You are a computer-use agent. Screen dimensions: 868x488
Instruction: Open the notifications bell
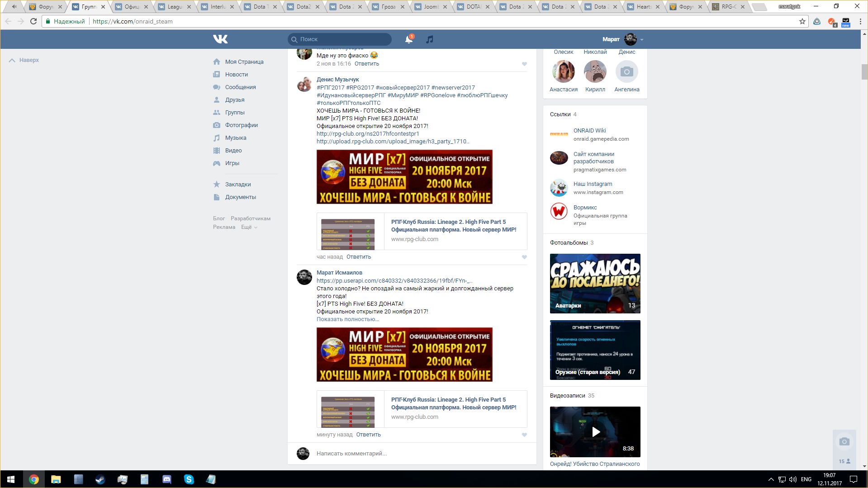point(408,39)
